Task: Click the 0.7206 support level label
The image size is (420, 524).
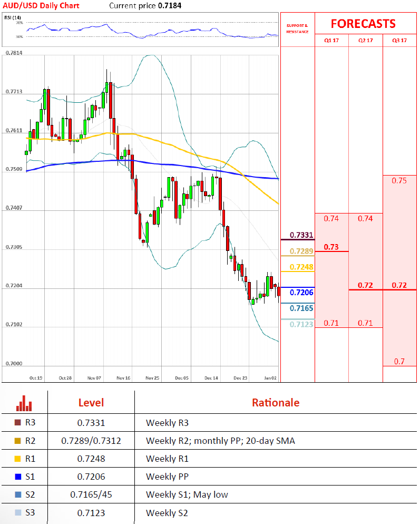Action: coord(301,293)
